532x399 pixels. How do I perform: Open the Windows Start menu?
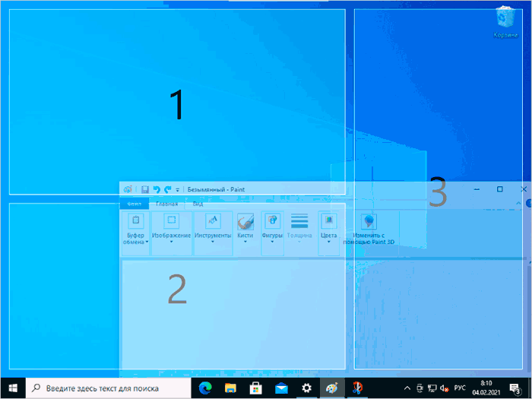point(13,388)
